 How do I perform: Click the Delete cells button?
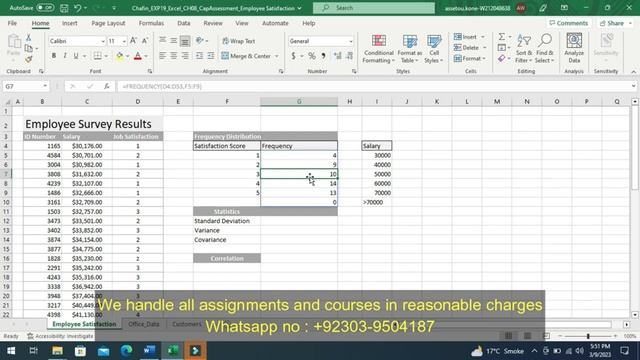(x=467, y=48)
